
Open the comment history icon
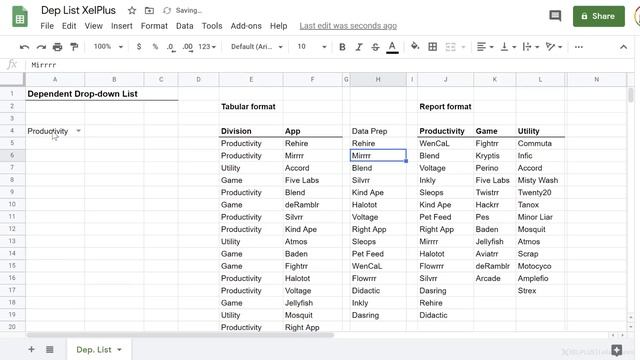[555, 16]
